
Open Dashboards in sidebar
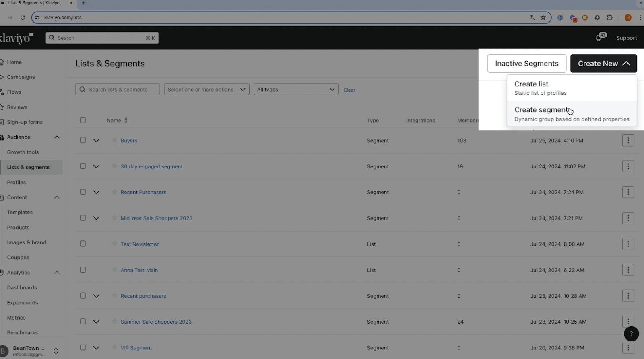[22, 287]
